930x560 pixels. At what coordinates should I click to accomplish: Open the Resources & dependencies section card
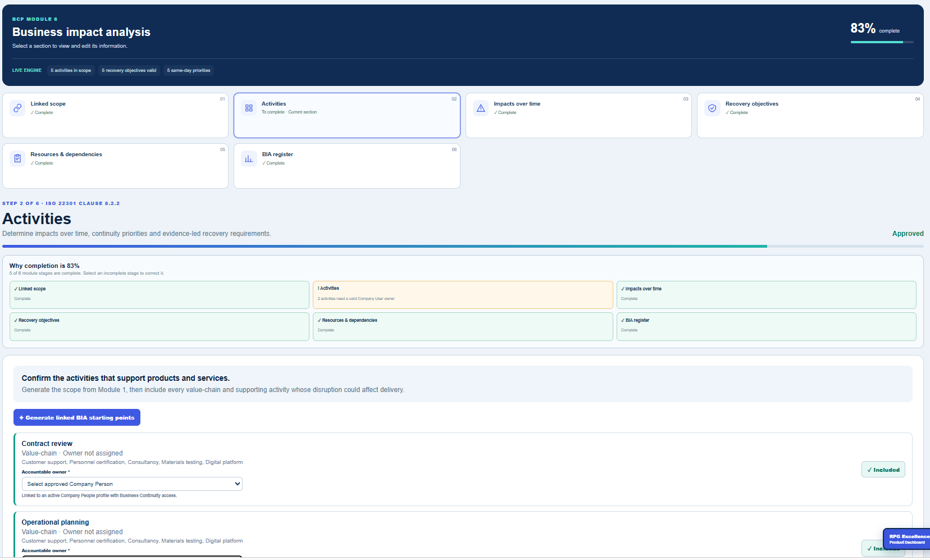[x=115, y=166]
